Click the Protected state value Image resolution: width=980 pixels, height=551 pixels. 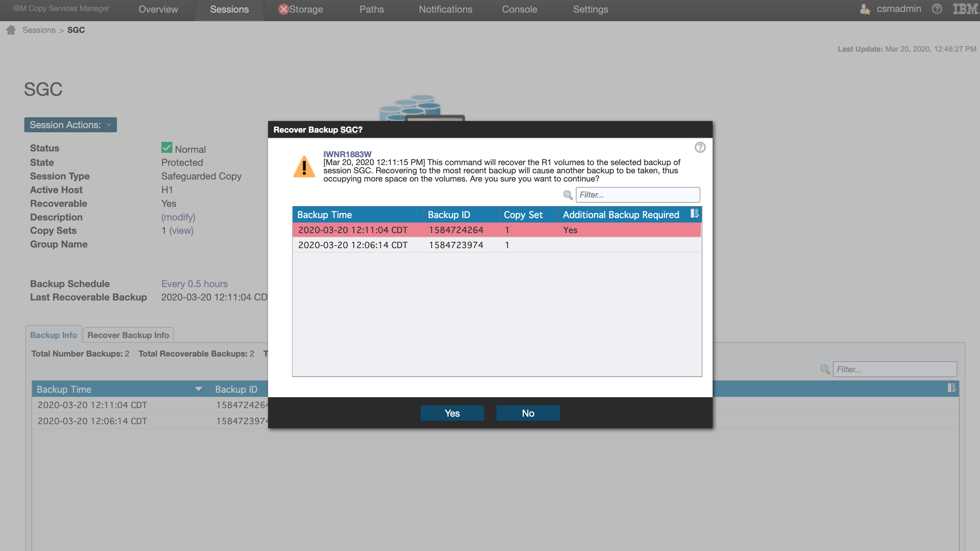coord(182,162)
